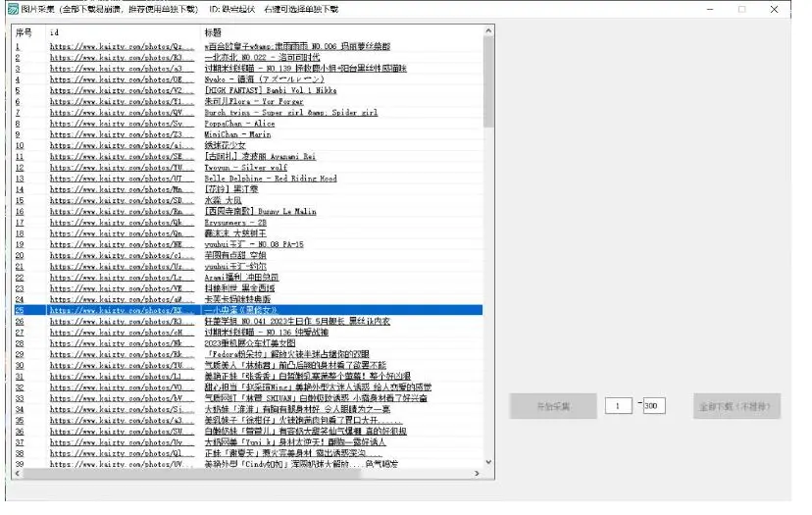
Task: Click the app icon in title bar
Action: (12, 9)
